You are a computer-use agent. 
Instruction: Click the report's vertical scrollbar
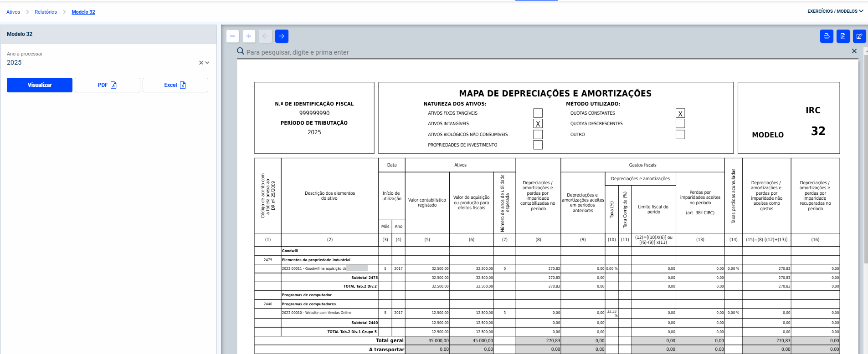pyautogui.click(x=866, y=159)
